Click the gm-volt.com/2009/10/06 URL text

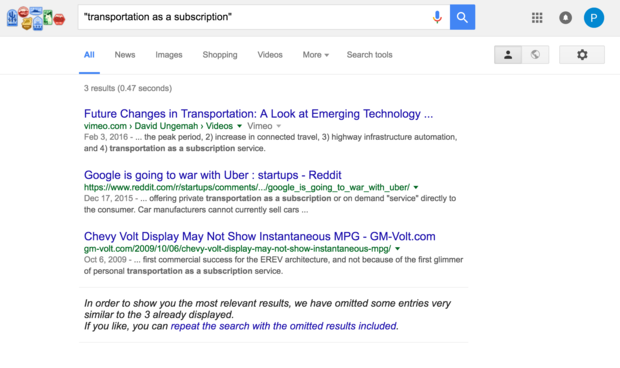click(x=237, y=249)
